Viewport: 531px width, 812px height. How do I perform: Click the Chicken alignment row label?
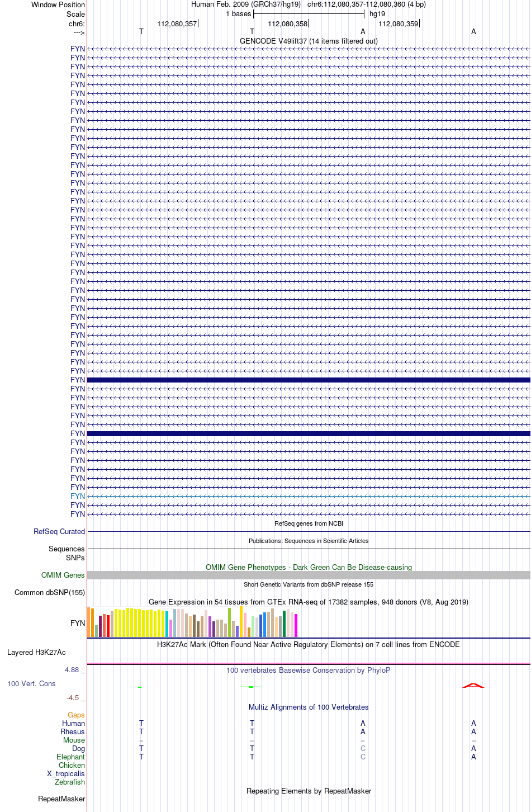coord(72,765)
